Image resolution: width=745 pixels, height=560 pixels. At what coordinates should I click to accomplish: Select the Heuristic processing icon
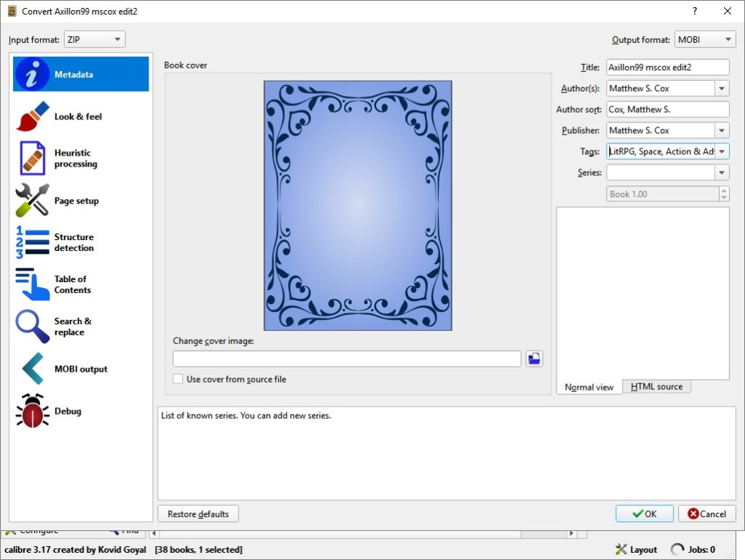pyautogui.click(x=33, y=159)
